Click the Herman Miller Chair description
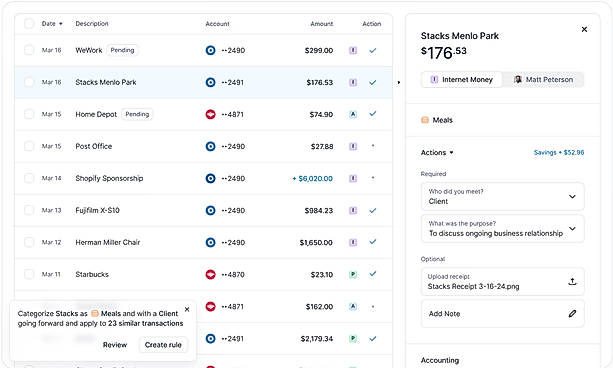 (x=108, y=242)
